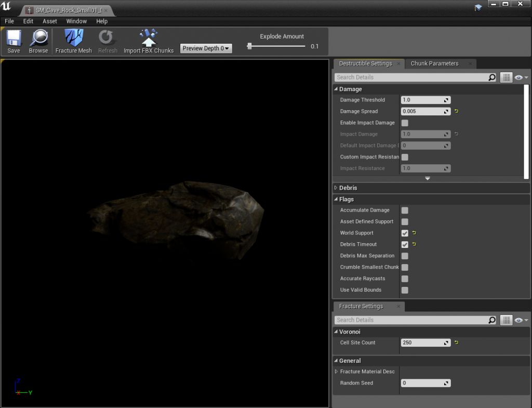Viewport: 532px width, 408px height.
Task: Toggle Custom Impact Resistance checkbox
Action: pos(405,157)
